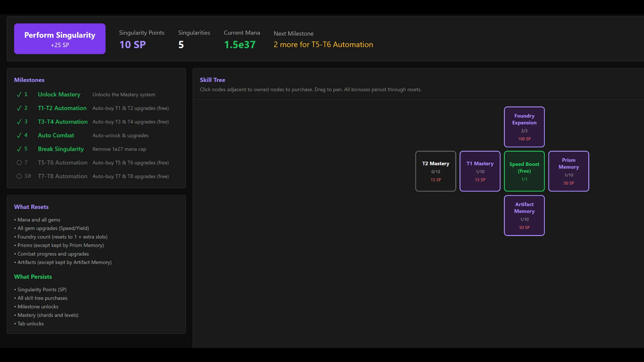Click the Speed Boost (free) node
The width and height of the screenshot is (644, 362).
tap(524, 171)
